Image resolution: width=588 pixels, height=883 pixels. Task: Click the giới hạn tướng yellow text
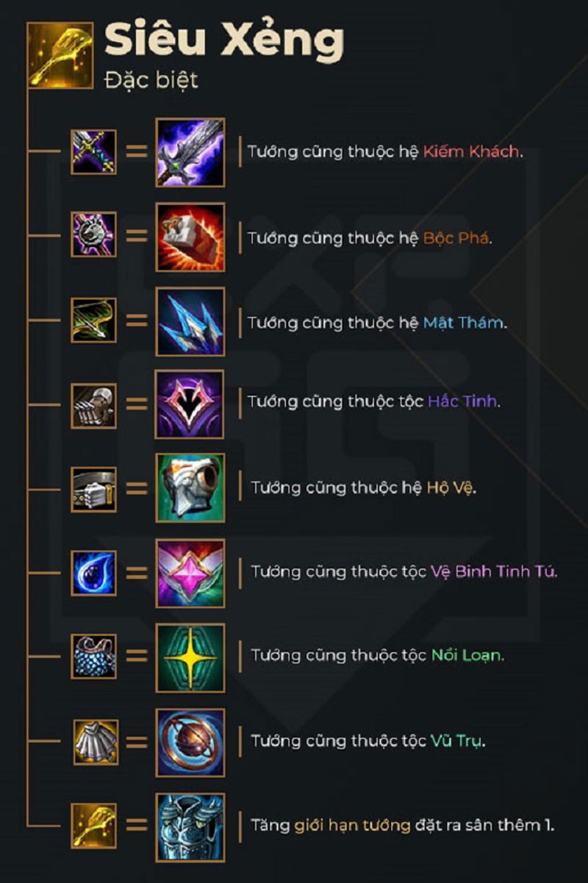[x=351, y=826]
